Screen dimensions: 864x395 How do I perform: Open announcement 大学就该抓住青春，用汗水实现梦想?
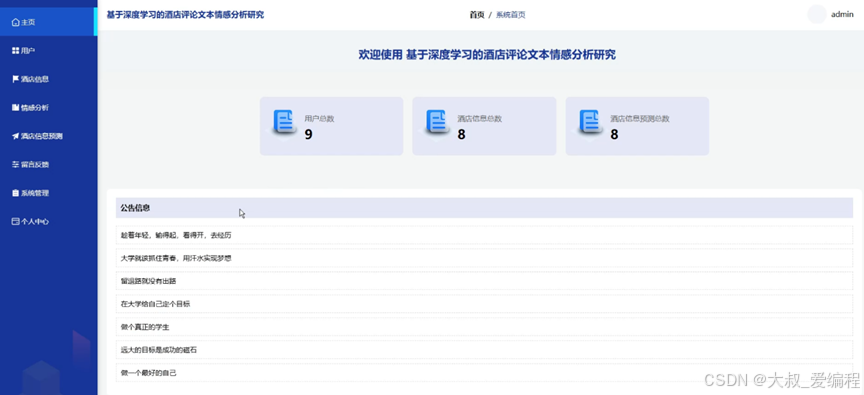(x=484, y=258)
